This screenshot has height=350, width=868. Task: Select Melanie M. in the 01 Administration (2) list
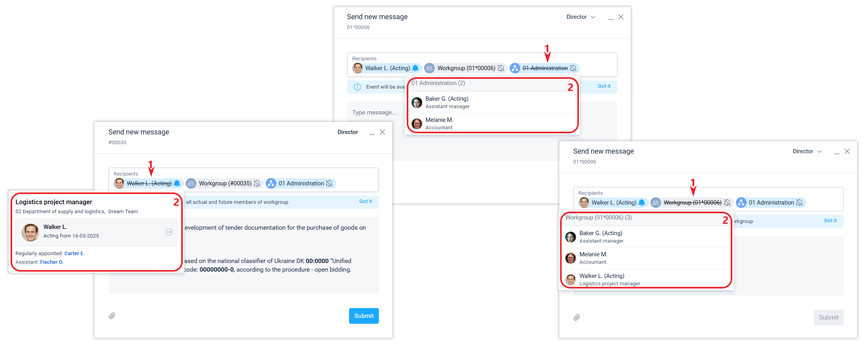click(x=439, y=123)
